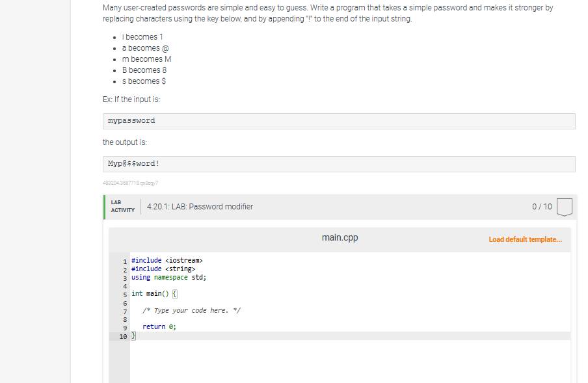
Task: Click the 'mypassword' example input box
Action: (x=339, y=121)
